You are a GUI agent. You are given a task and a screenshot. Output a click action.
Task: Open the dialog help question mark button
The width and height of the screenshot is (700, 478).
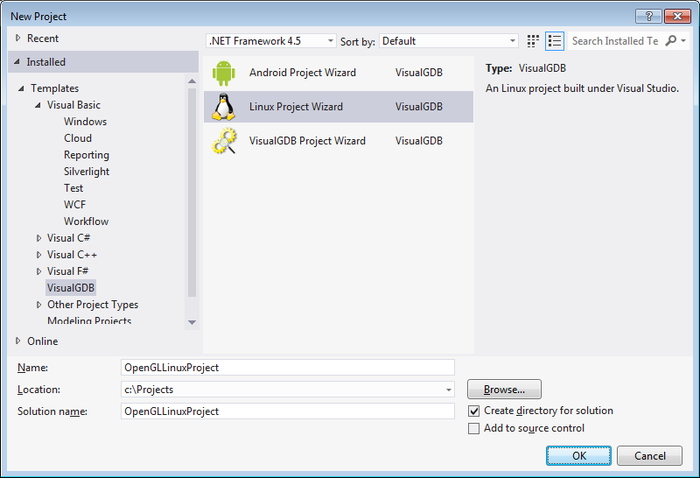(x=649, y=17)
